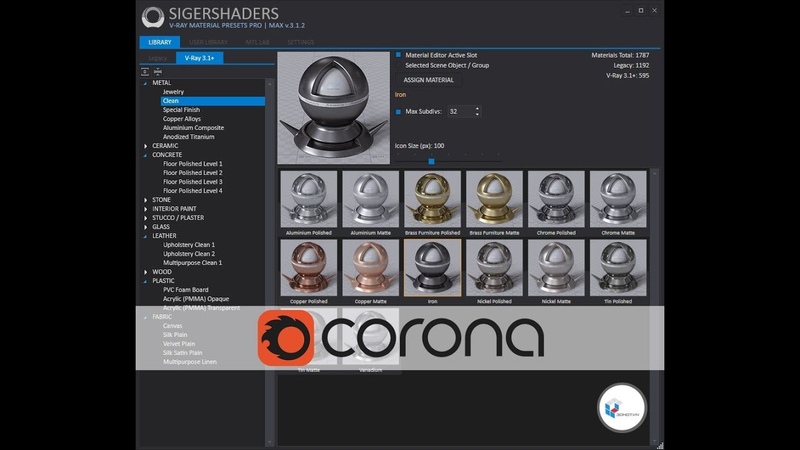Click the collapse-all tree icon
The width and height of the screenshot is (800, 450).
[158, 72]
